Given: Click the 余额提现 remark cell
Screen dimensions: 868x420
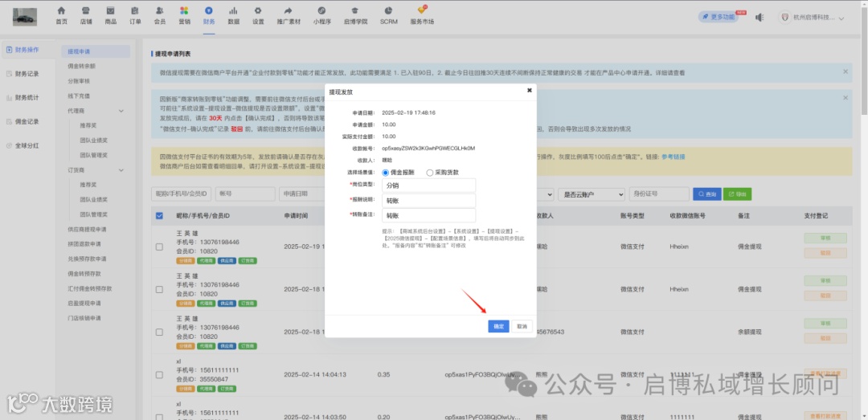Looking at the screenshot, I should tap(750, 332).
